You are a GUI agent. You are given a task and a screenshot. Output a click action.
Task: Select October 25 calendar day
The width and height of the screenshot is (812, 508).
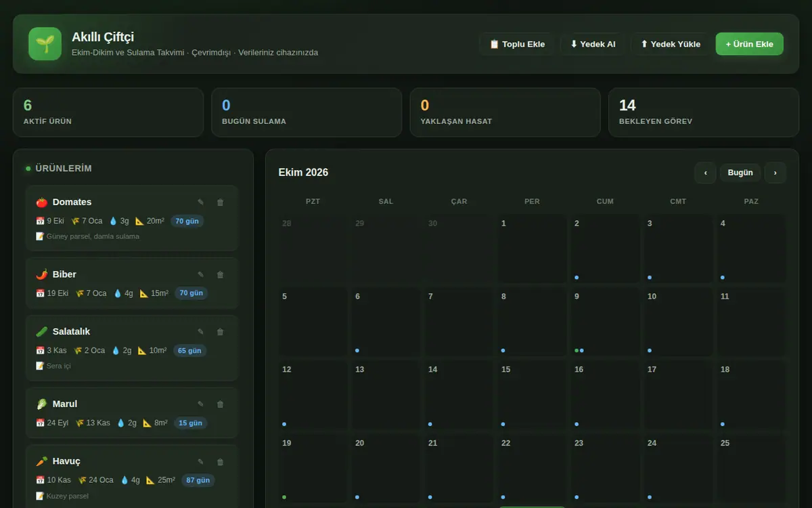(752, 469)
